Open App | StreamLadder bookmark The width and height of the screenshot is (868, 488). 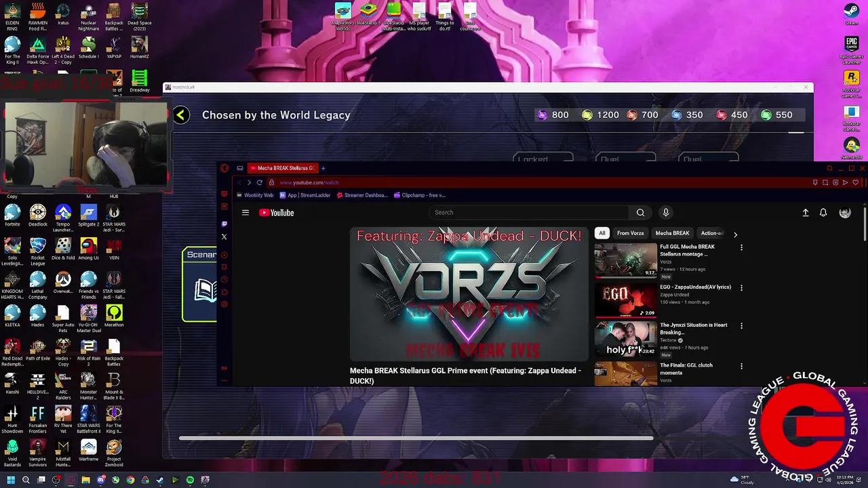tap(305, 195)
